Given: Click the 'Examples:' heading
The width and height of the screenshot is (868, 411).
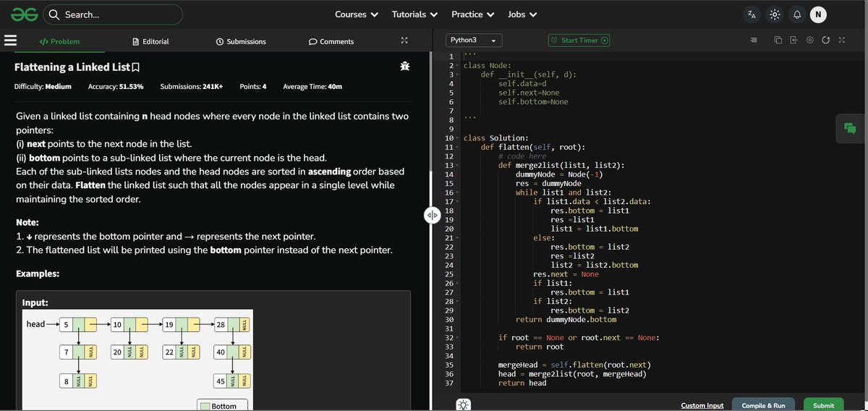Looking at the screenshot, I should (38, 274).
